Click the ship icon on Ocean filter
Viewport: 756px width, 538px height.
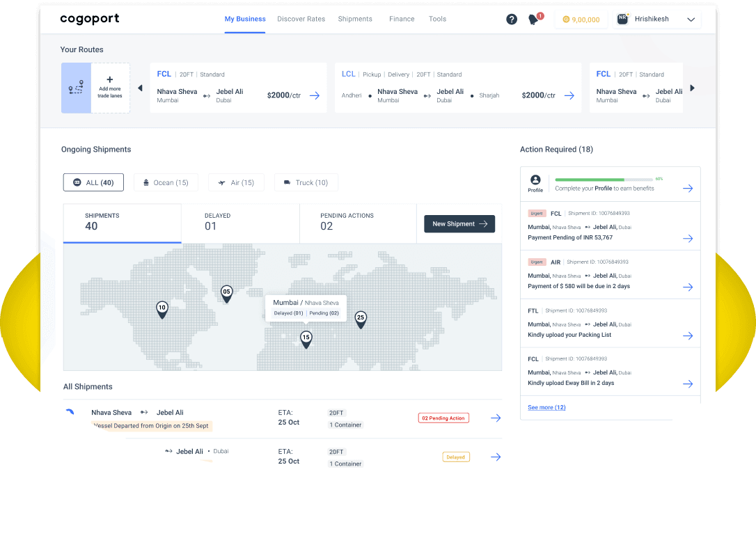[146, 182]
